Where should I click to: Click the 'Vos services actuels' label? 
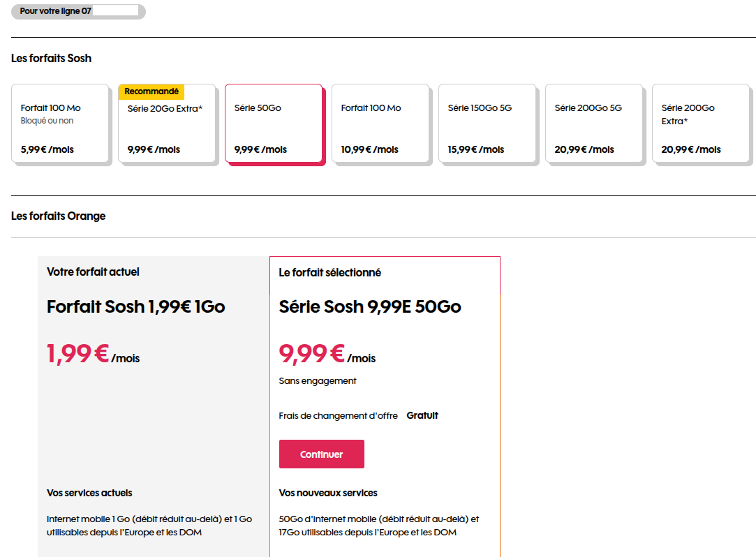click(89, 493)
